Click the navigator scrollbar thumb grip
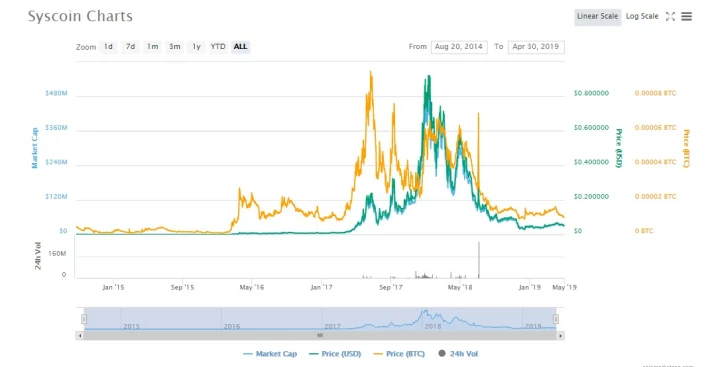This screenshot has height=367, width=710. click(x=320, y=336)
